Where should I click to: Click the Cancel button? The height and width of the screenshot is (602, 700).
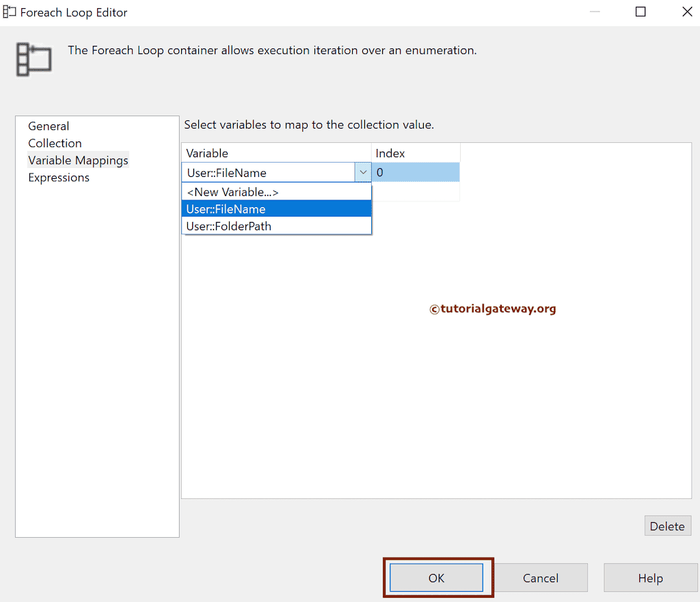[541, 577]
